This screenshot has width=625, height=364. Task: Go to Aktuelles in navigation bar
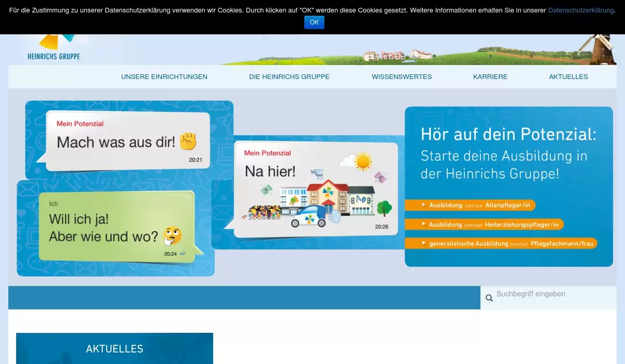pos(568,77)
